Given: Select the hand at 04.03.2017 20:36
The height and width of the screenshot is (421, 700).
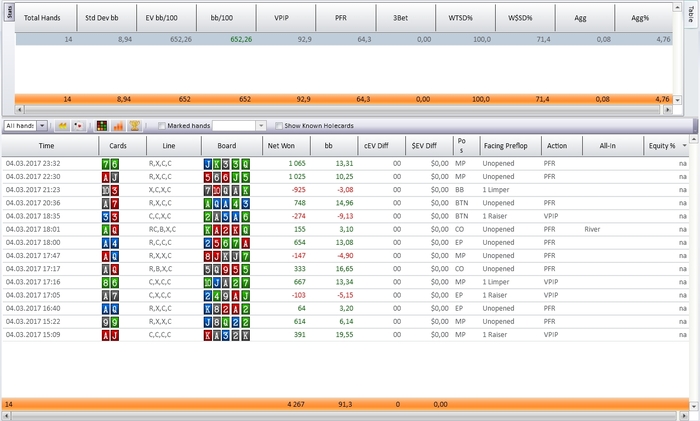Looking at the screenshot, I should pos(346,203).
